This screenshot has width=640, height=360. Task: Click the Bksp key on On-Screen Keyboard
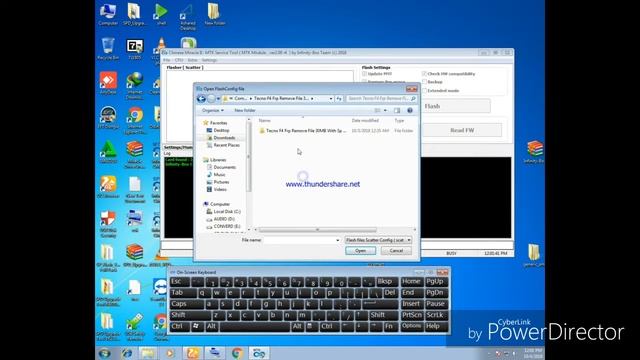(x=386, y=282)
